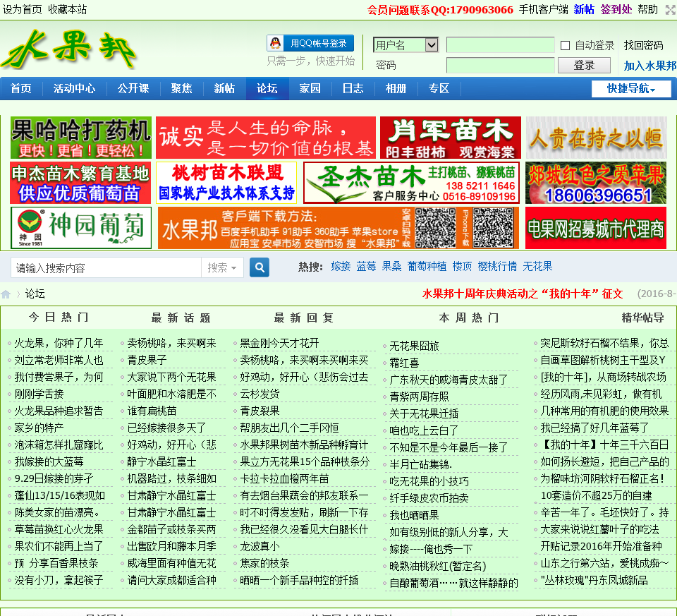Open post 晚熟油桃秋红(暂定名)
677x616 pixels.
(x=438, y=566)
